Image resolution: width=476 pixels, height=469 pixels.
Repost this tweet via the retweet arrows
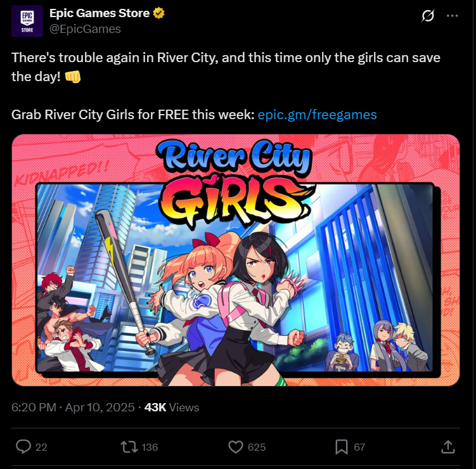point(129,447)
